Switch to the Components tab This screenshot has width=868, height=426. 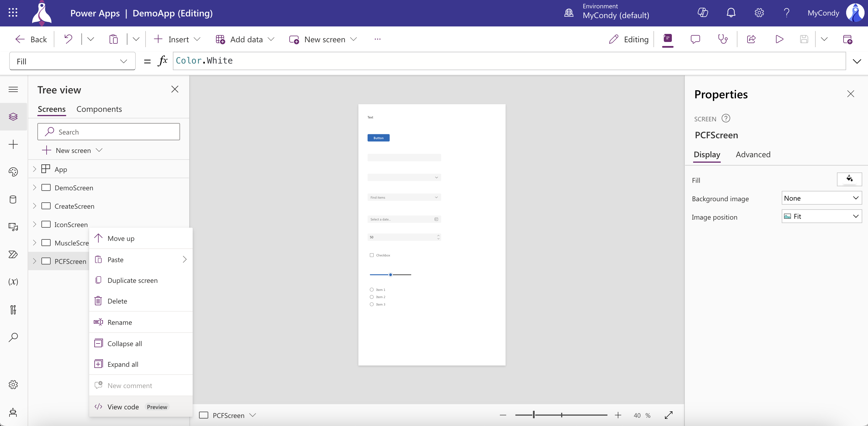99,109
